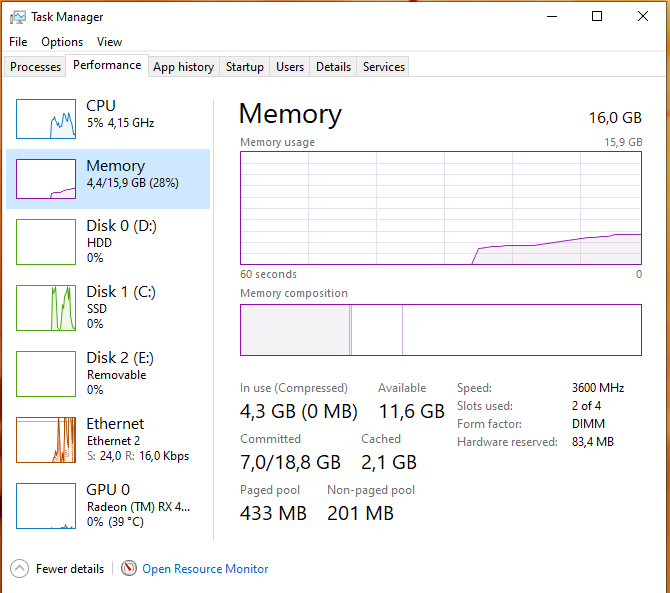Switch to the App history tab
The width and height of the screenshot is (670, 593).
coord(184,67)
